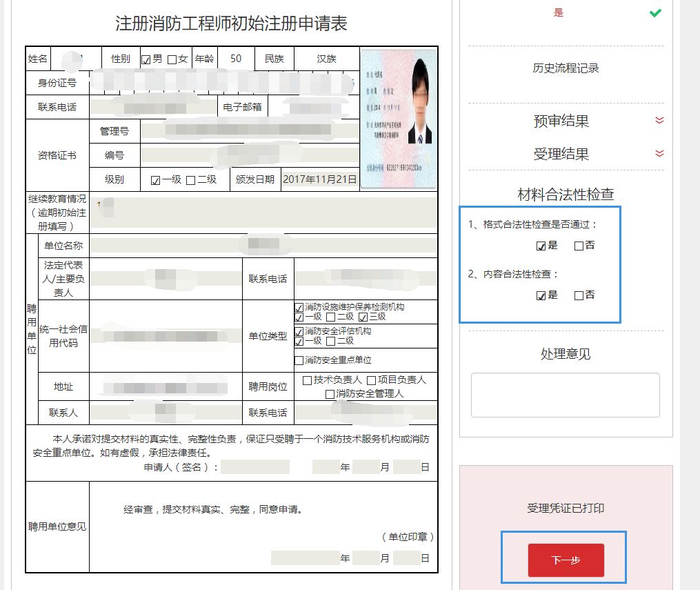Uncheck 是 for 格式合法性检查
The width and height of the screenshot is (700, 590).
click(540, 245)
